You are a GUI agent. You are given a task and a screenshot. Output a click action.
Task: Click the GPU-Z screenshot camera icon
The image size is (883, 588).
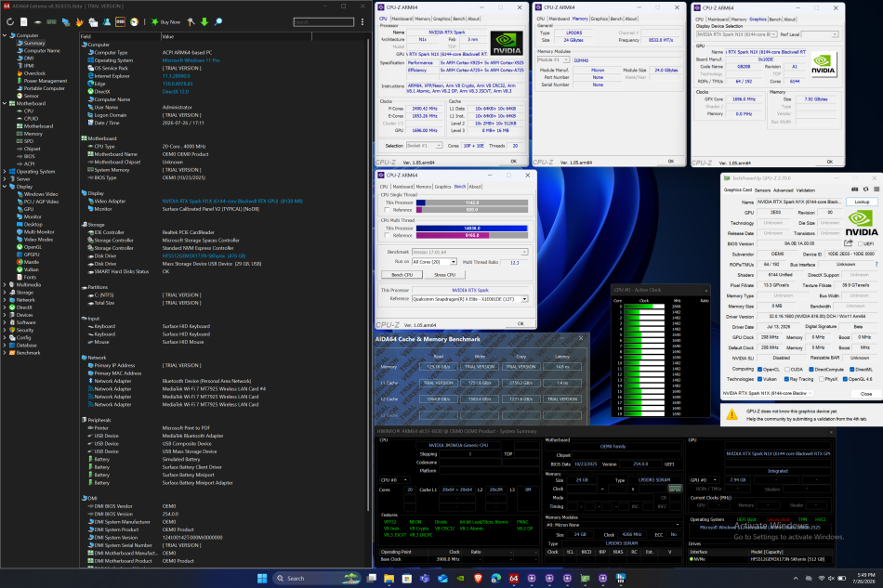tap(854, 189)
